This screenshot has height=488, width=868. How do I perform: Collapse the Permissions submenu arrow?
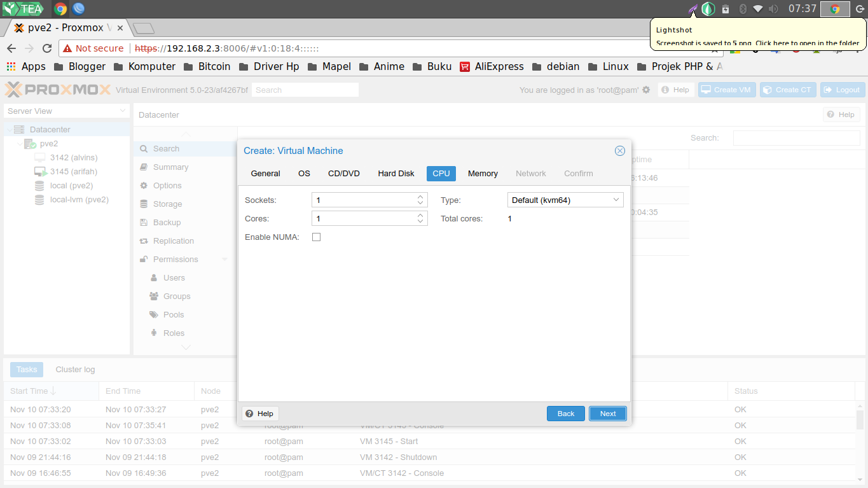(224, 260)
